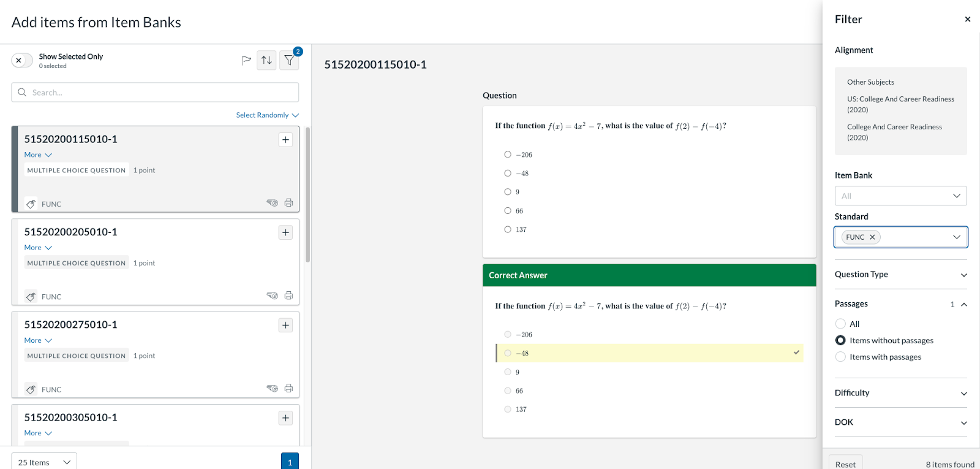The height and width of the screenshot is (469, 980).
Task: Add item 51520200205010-1 with plus button
Action: (285, 232)
